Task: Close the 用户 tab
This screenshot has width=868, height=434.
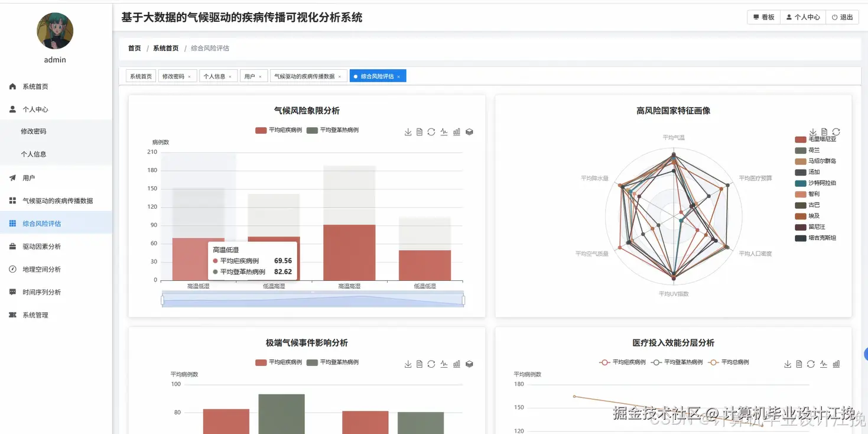Action: click(260, 77)
